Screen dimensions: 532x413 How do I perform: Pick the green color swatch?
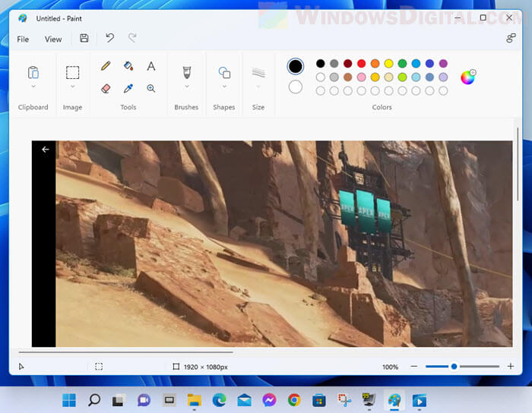[402, 63]
